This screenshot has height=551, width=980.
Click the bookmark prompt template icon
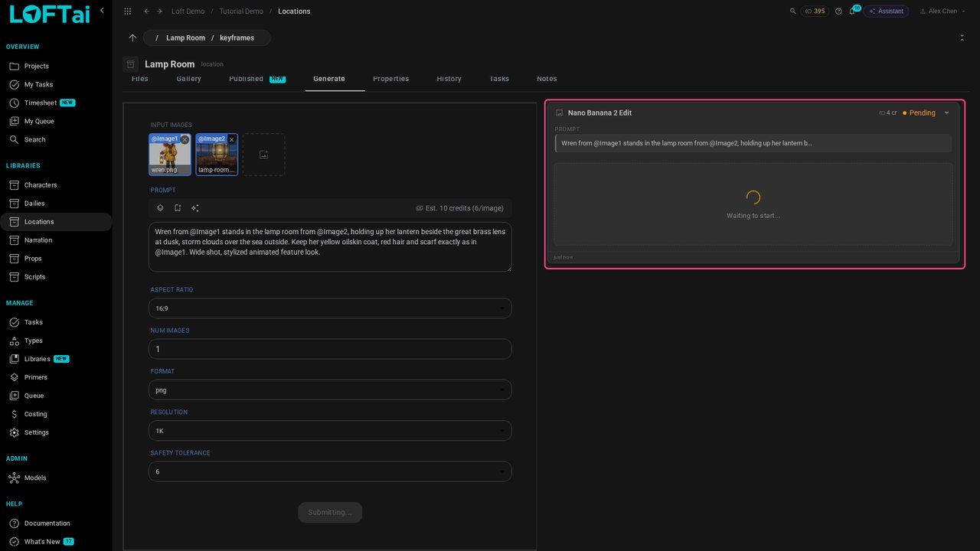coord(178,208)
